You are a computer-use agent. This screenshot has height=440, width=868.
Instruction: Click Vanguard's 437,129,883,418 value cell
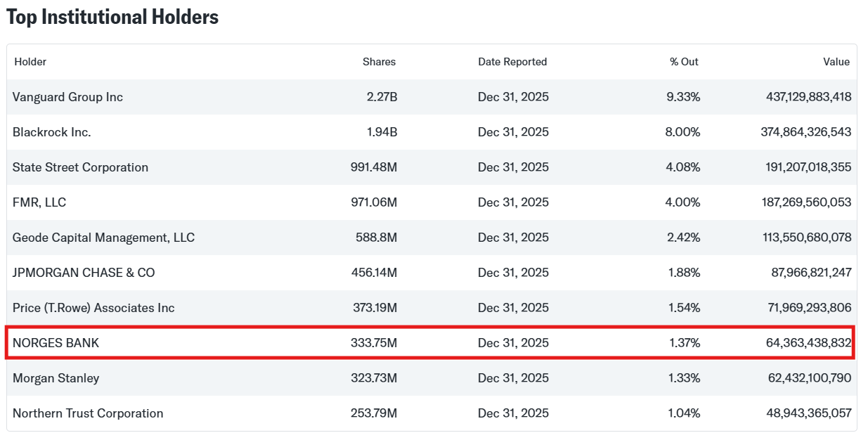point(808,97)
